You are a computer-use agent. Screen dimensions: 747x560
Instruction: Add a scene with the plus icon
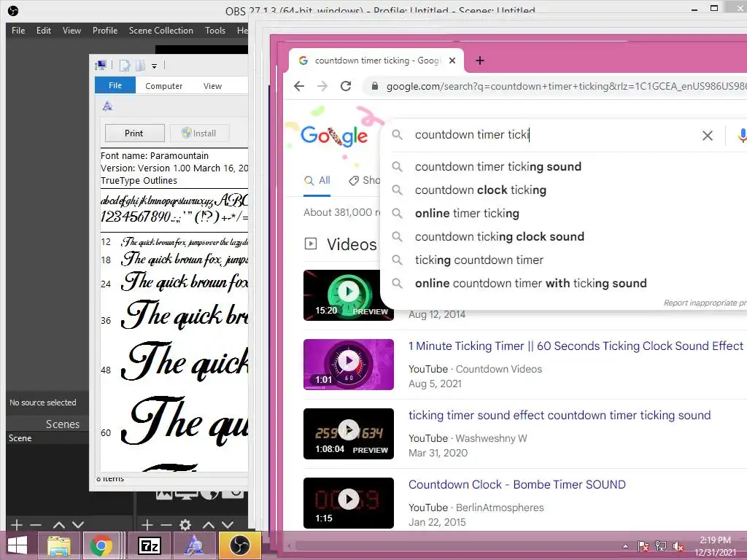17,525
